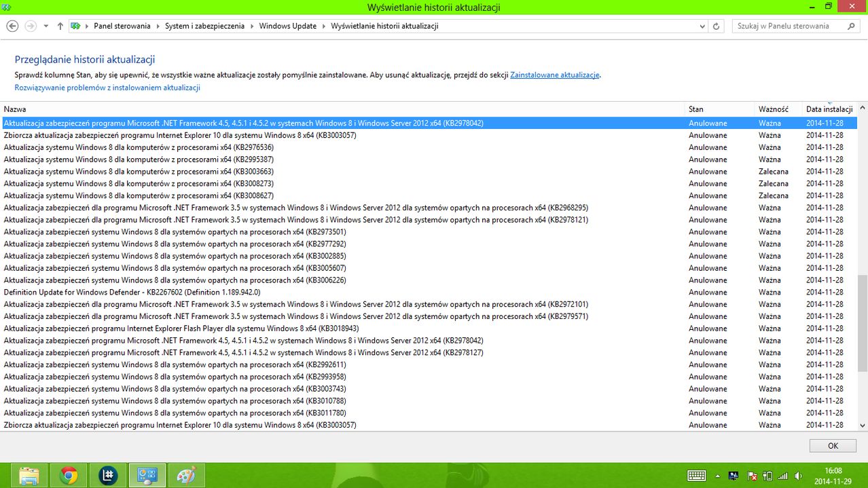The image size is (868, 488).
Task: Check the battery tray icon
Action: tap(767, 476)
